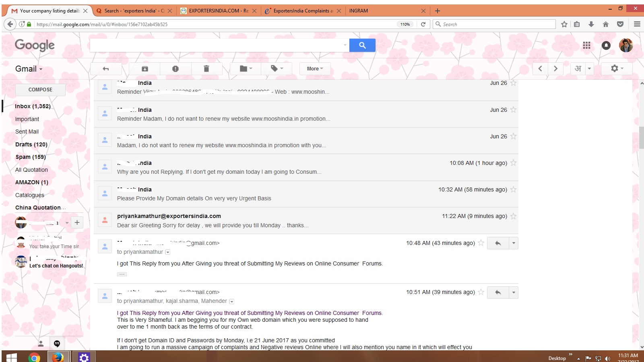Open the AMAZON (1) label
Image resolution: width=644 pixels, height=362 pixels.
coord(32,182)
